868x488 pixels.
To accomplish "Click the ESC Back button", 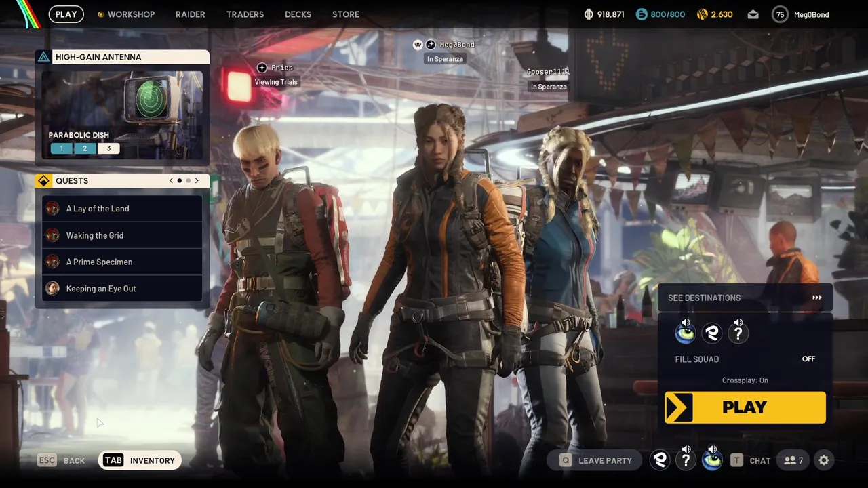I will 62,460.
